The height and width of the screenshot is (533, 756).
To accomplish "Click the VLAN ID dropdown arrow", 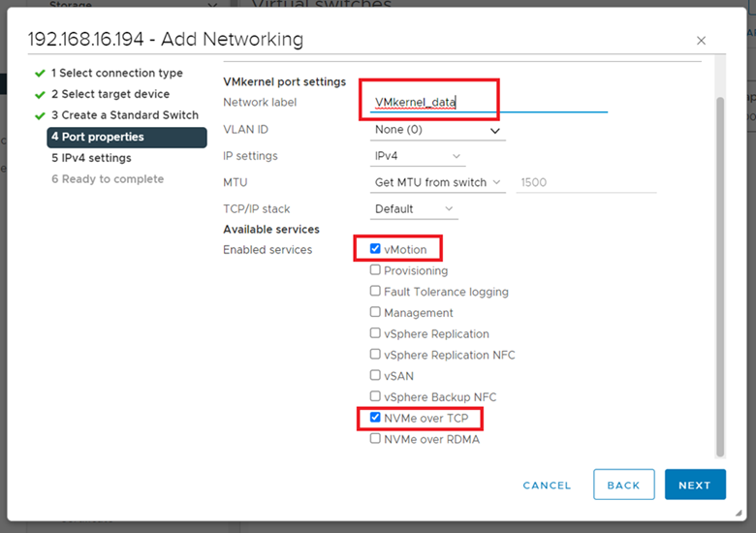I will [x=494, y=131].
